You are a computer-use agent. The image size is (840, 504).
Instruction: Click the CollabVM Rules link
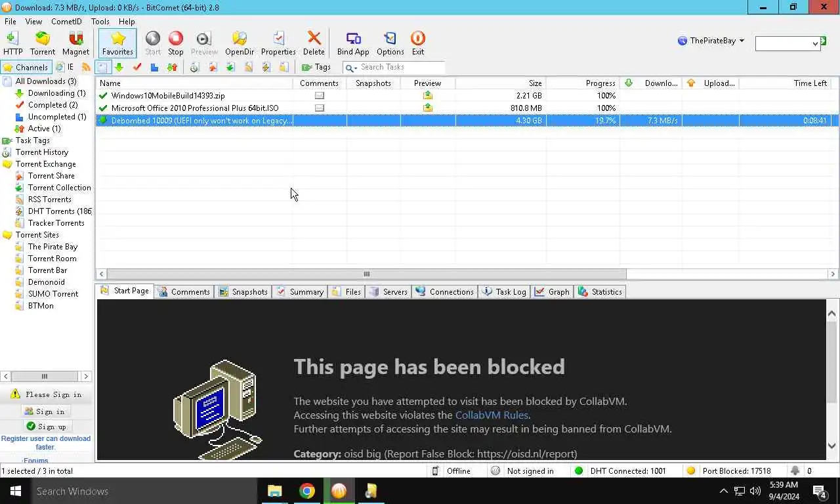[492, 415]
